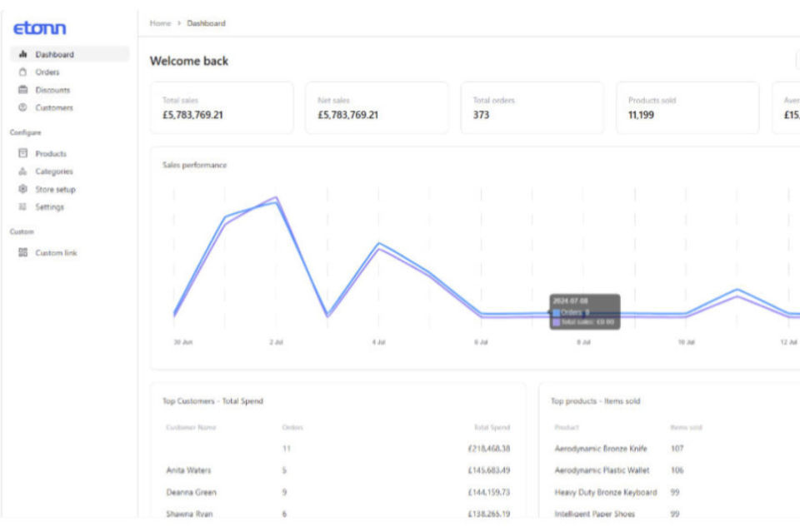Select the peak point at 2 Jul on chart

(x=276, y=197)
